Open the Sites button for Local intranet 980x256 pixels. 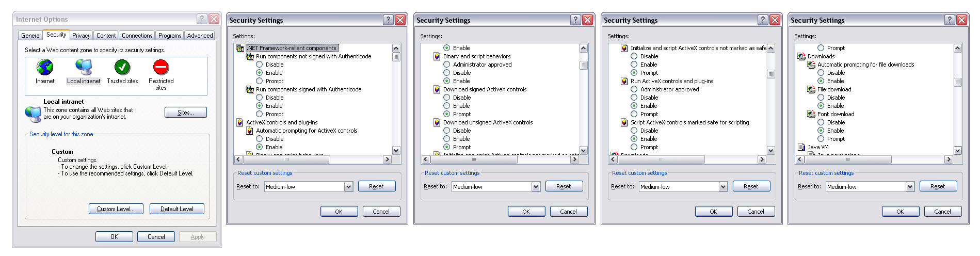coord(185,113)
